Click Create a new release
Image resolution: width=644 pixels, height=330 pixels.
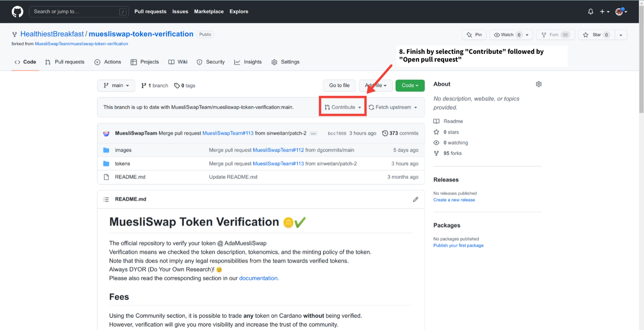pyautogui.click(x=454, y=200)
